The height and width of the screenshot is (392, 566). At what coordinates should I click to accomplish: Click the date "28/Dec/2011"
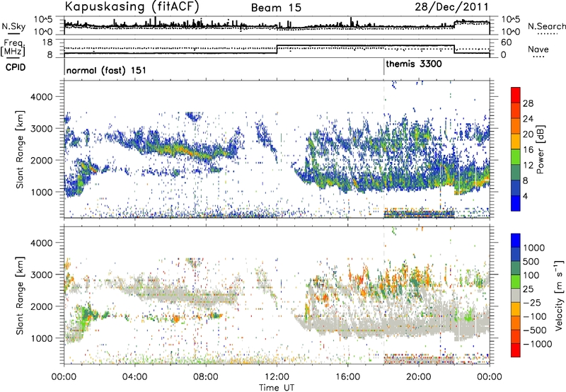tap(451, 7)
